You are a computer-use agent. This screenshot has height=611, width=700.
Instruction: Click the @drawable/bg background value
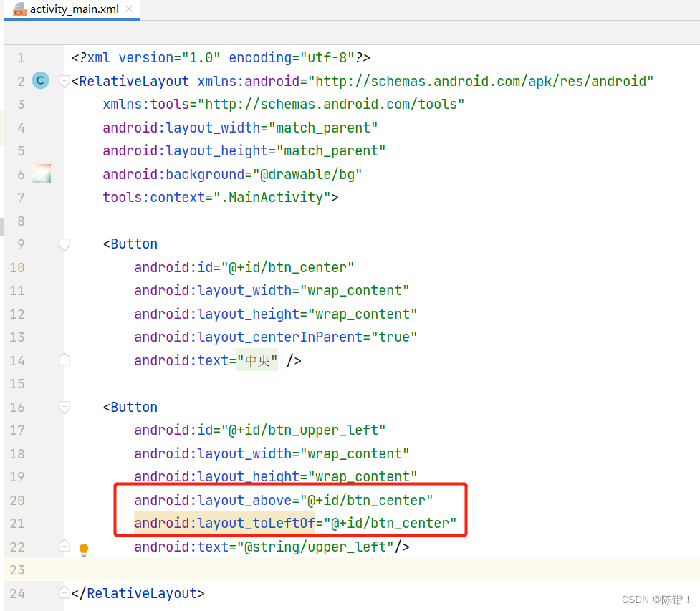(307, 174)
